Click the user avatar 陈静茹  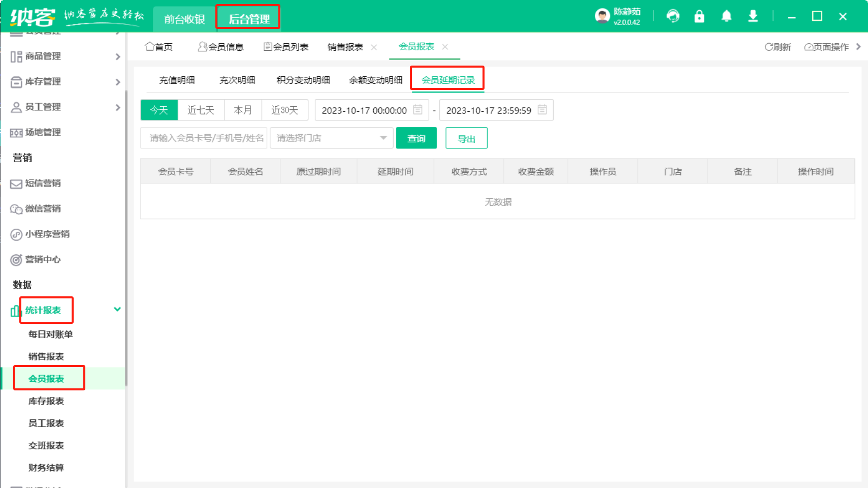point(602,16)
